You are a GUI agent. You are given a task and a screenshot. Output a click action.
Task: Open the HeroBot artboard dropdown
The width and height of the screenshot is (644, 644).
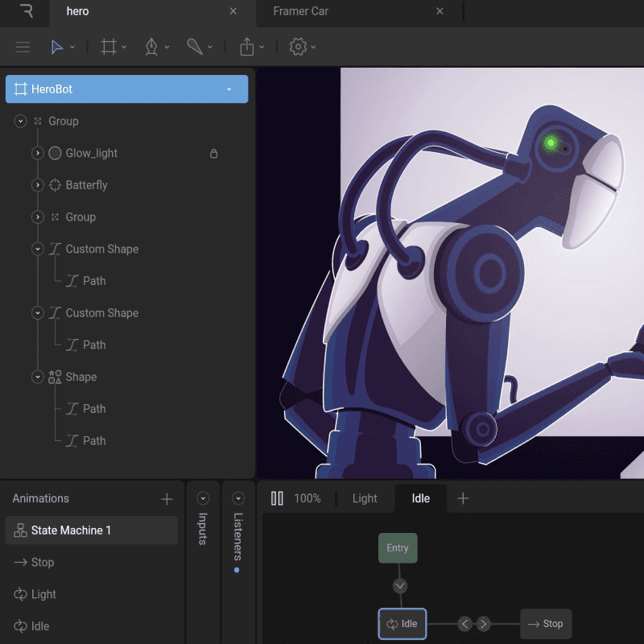[229, 89]
